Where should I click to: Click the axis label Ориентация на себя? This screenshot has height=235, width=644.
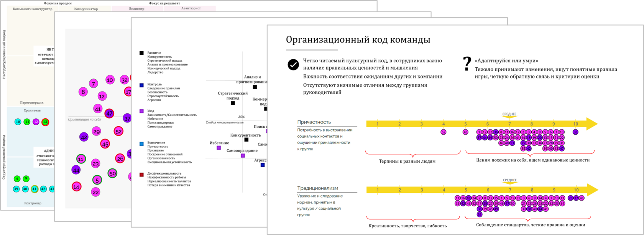click(x=85, y=119)
